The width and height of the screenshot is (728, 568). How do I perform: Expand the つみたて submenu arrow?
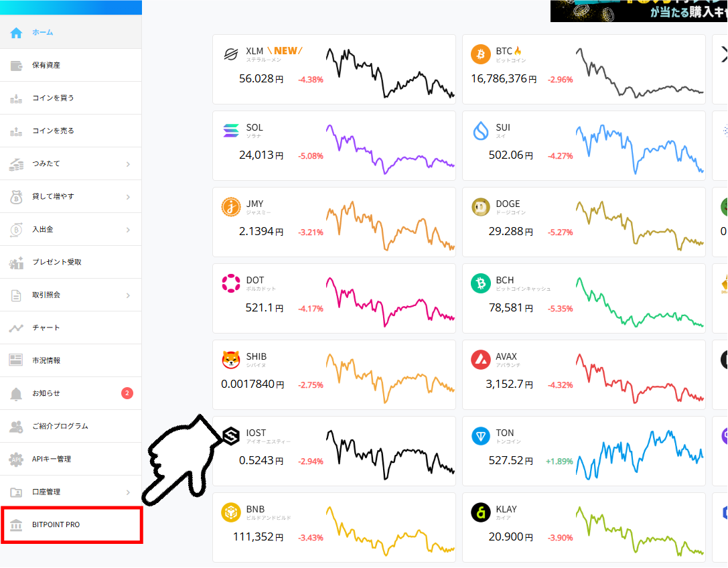128,164
